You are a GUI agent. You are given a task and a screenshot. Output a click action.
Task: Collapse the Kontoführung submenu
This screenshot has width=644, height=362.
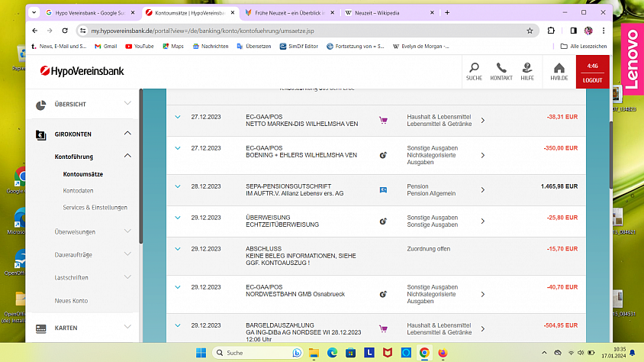(x=127, y=156)
